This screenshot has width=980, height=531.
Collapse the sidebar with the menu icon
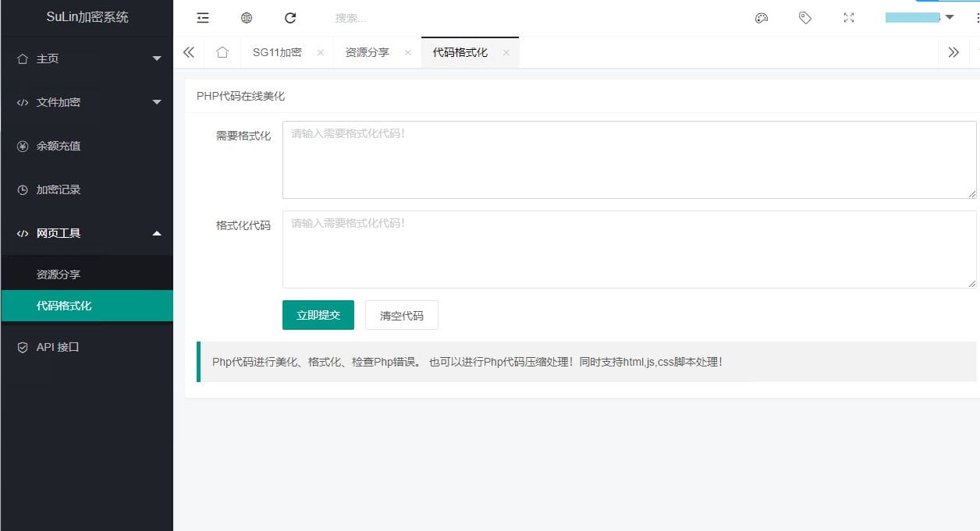coord(202,17)
